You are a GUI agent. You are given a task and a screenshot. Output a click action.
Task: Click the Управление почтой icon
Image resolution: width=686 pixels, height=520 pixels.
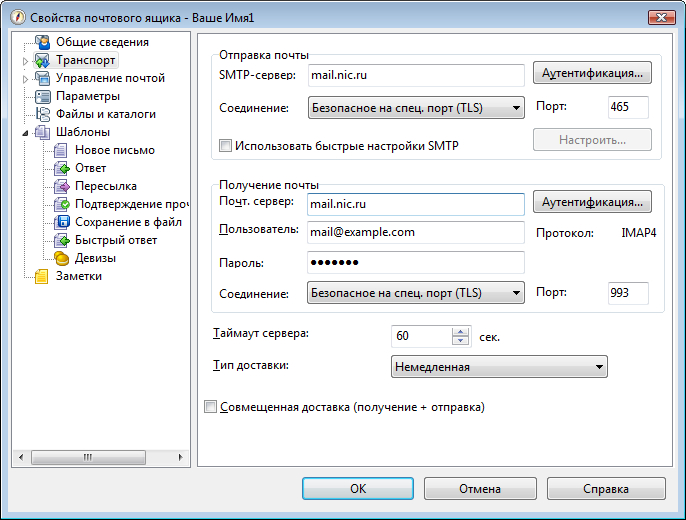coord(43,78)
